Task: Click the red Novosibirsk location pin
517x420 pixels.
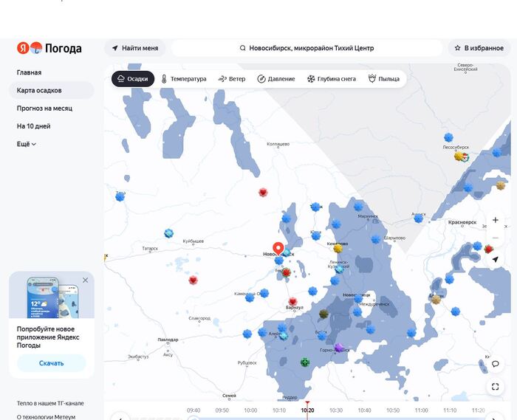Action: pos(278,249)
